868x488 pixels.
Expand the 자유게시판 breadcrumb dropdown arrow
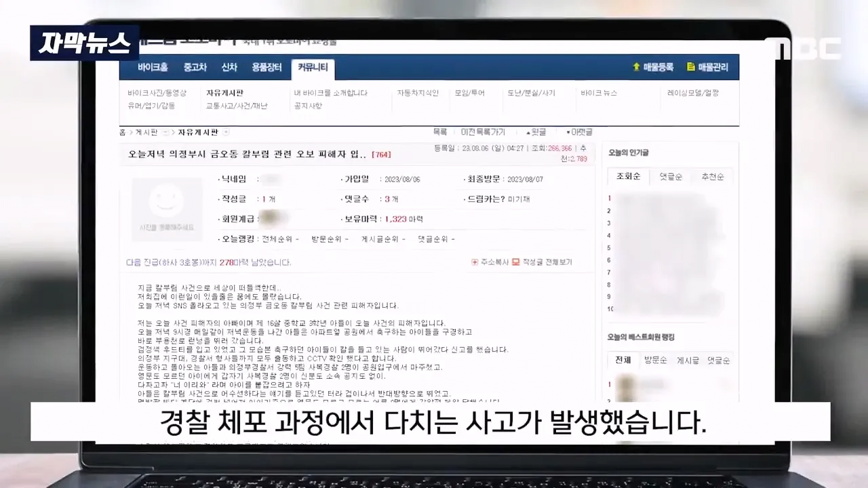226,132
